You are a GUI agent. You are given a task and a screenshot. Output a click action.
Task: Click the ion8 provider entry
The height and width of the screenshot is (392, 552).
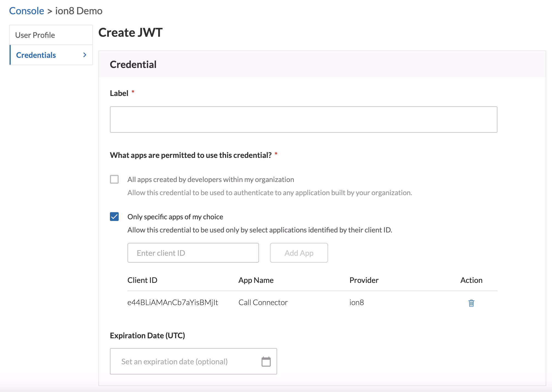(356, 302)
